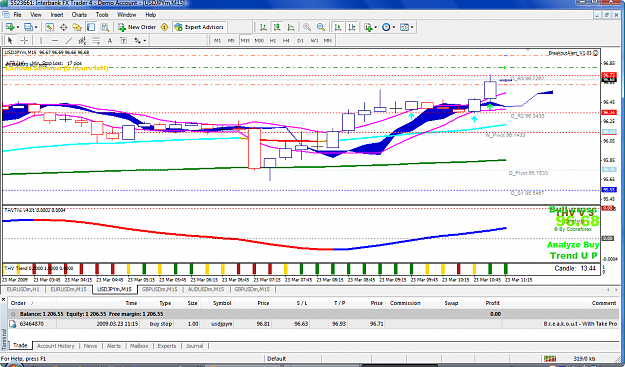Open the Tools menu

(x=102, y=15)
